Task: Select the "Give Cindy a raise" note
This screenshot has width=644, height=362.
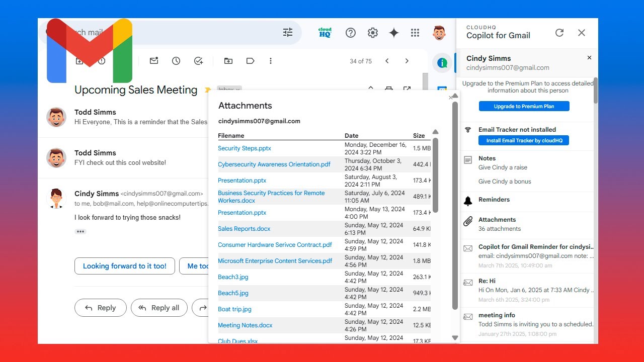Action: (x=503, y=167)
